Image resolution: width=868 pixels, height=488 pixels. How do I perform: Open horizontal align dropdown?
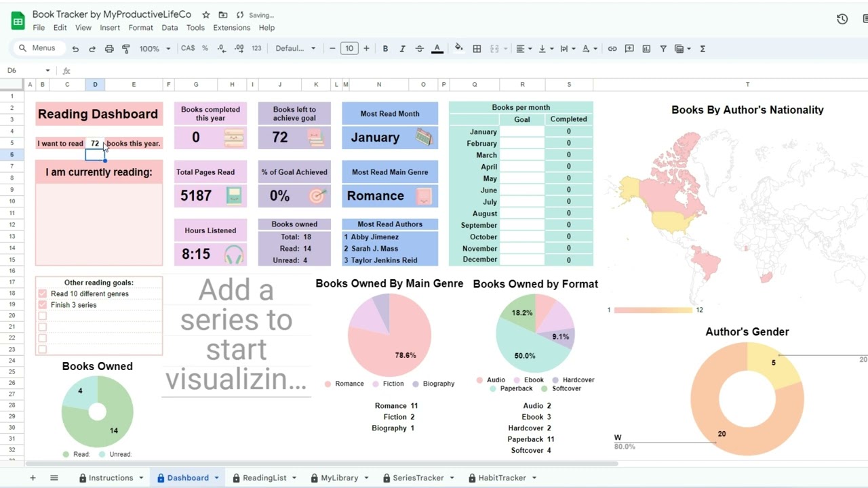[524, 49]
